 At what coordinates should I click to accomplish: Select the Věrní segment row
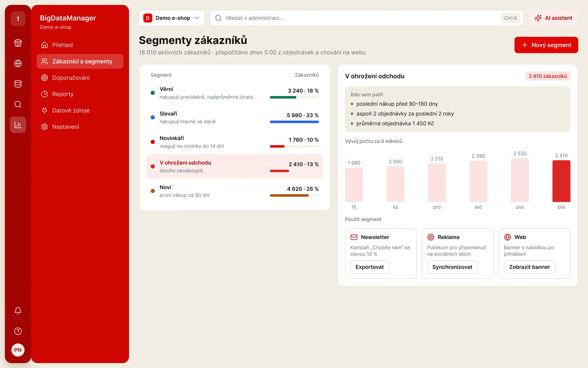[x=235, y=93]
